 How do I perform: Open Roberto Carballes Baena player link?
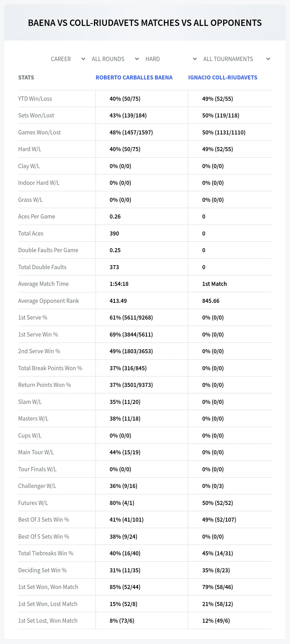click(134, 77)
